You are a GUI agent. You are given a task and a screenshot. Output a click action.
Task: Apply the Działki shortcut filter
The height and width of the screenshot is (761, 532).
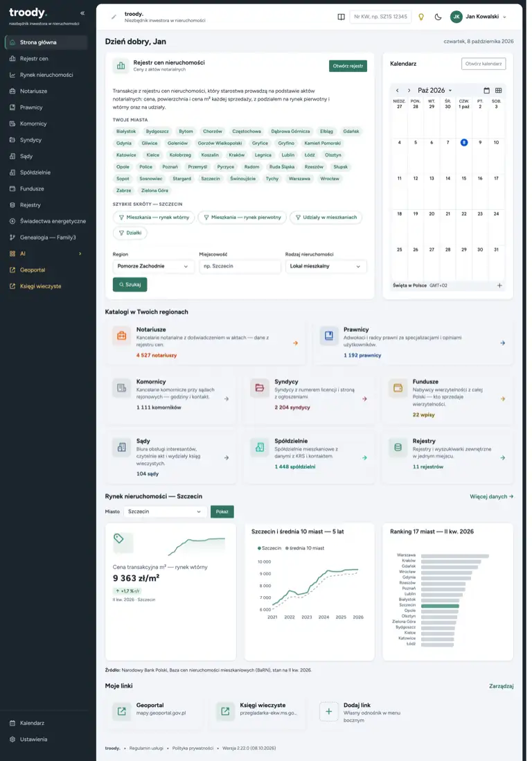tap(130, 233)
